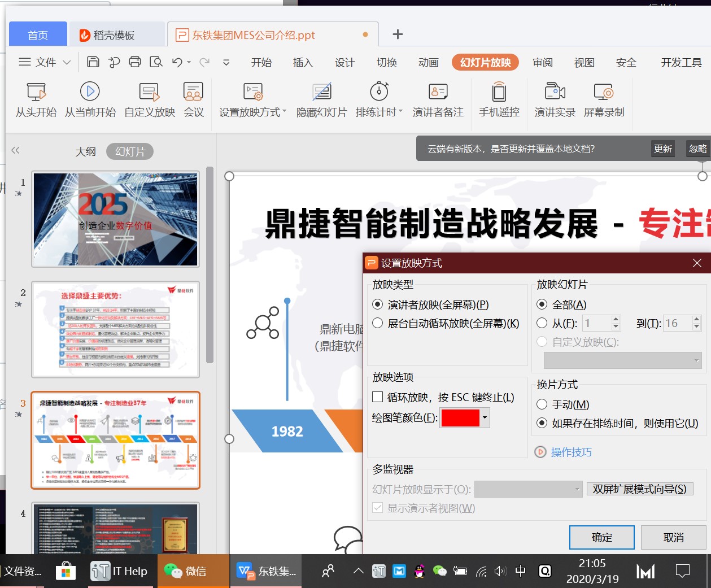Start presentation recording (演讲实录)
This screenshot has width=711, height=588.
tap(555, 100)
